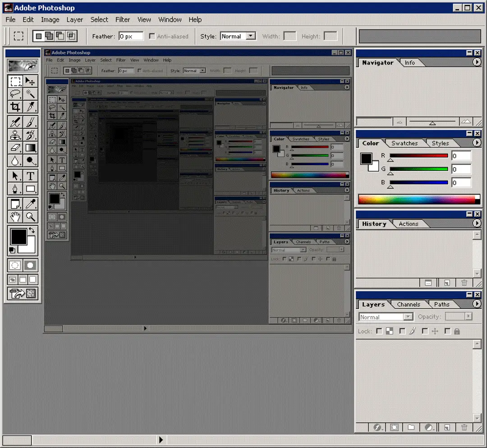This screenshot has width=487, height=448.
Task: Open Adobe Online eye image at toolbox top
Action: (x=23, y=65)
